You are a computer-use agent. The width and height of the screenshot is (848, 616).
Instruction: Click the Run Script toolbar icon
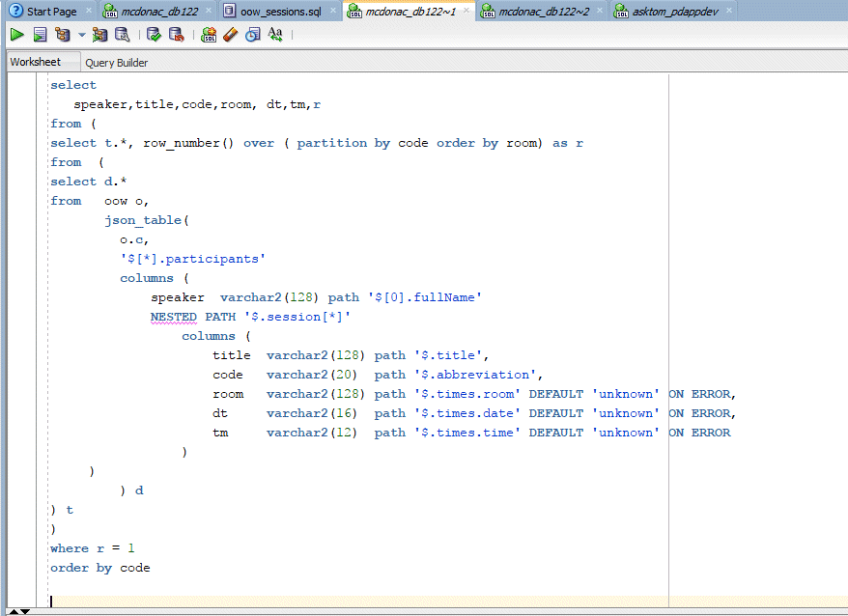pyautogui.click(x=40, y=35)
